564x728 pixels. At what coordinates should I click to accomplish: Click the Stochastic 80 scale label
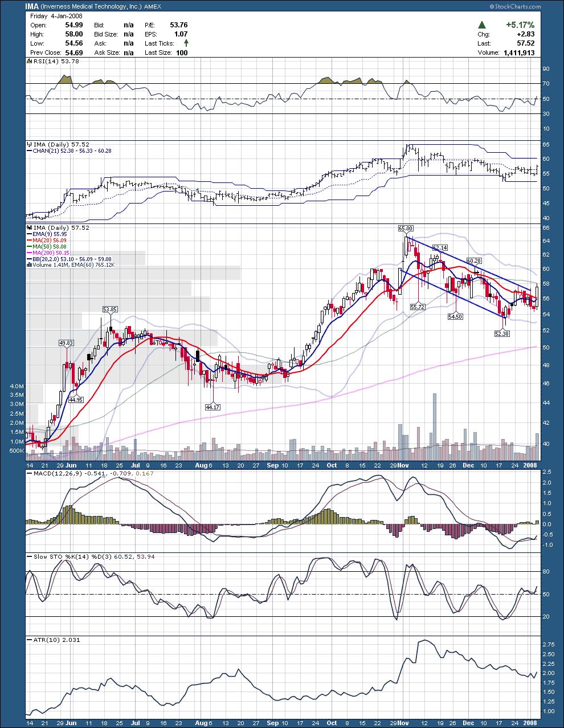546,572
